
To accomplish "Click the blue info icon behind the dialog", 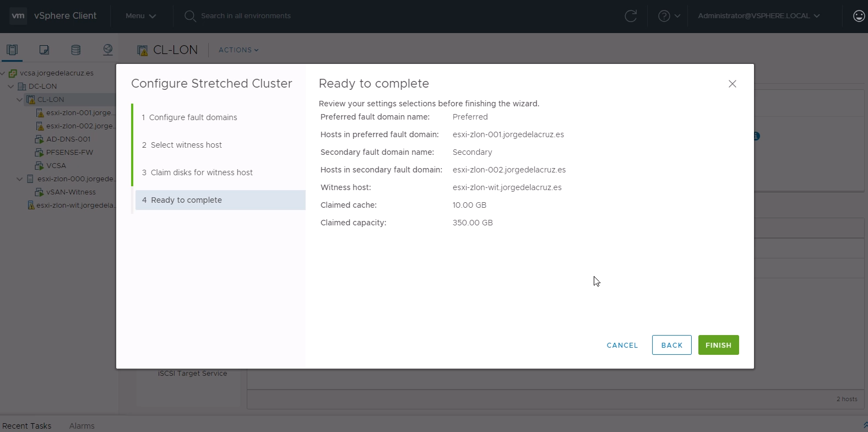I will [x=757, y=136].
